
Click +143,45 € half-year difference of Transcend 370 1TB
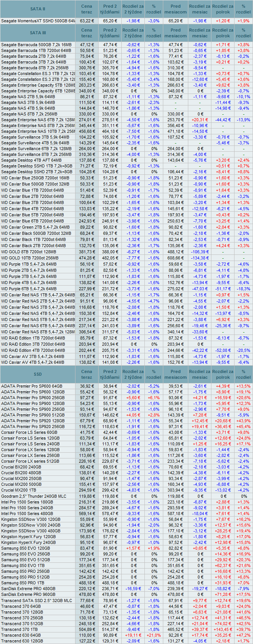pos(223,629)
